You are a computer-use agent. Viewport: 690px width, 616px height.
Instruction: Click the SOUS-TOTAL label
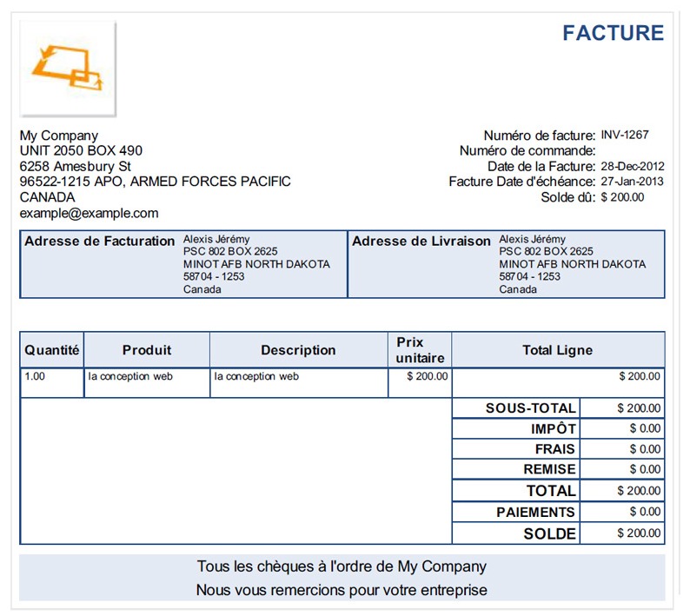tap(530, 408)
